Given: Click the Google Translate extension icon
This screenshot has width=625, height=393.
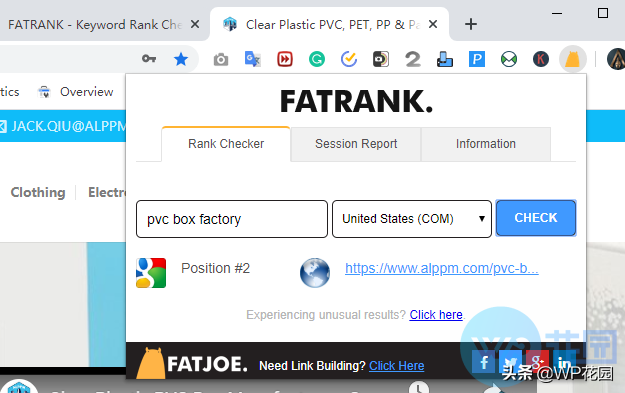Looking at the screenshot, I should click(x=253, y=59).
